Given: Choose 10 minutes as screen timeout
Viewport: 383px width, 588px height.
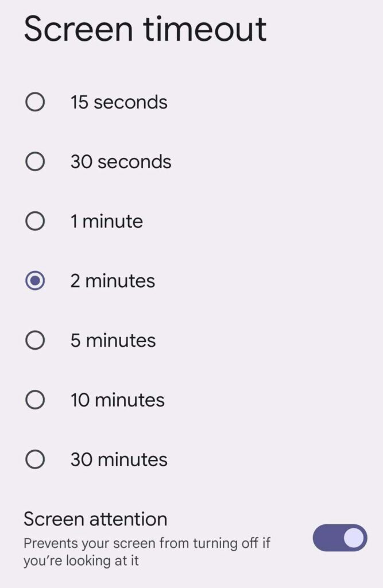Looking at the screenshot, I should (35, 400).
